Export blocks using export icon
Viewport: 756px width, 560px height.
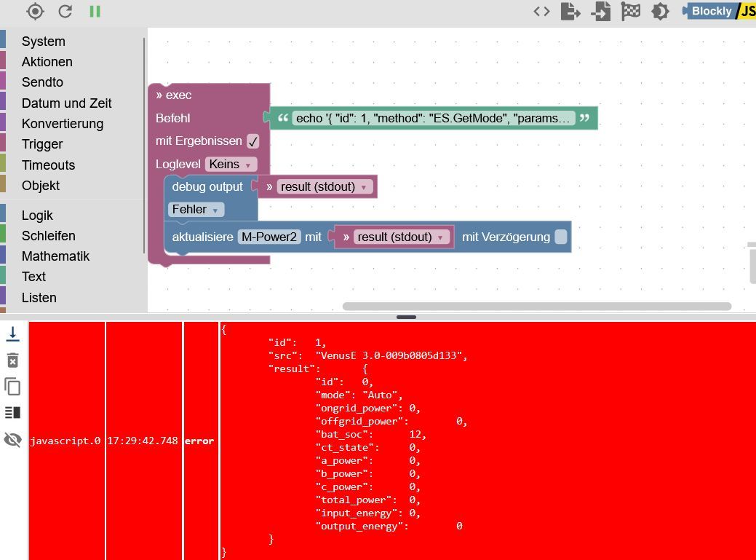coord(570,11)
